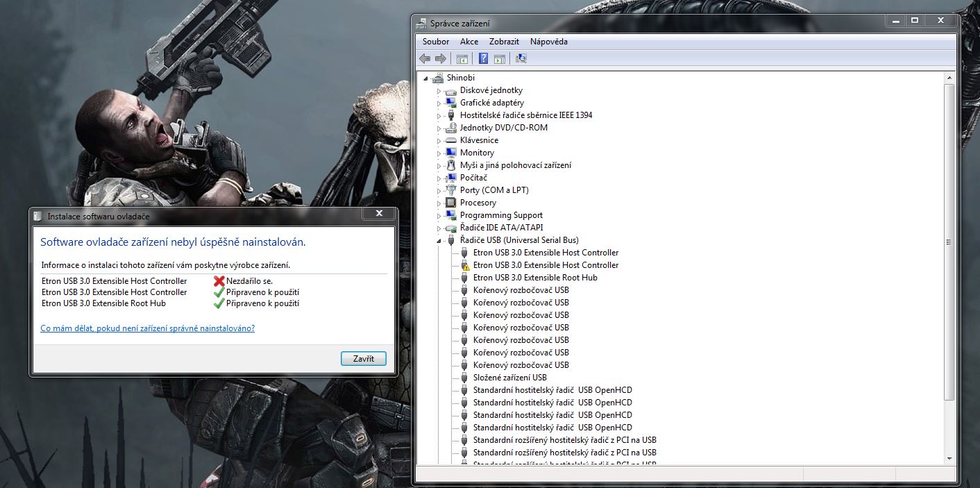
Task: Click the yellow warning Etron Host Controller icon
Action: pos(465,265)
